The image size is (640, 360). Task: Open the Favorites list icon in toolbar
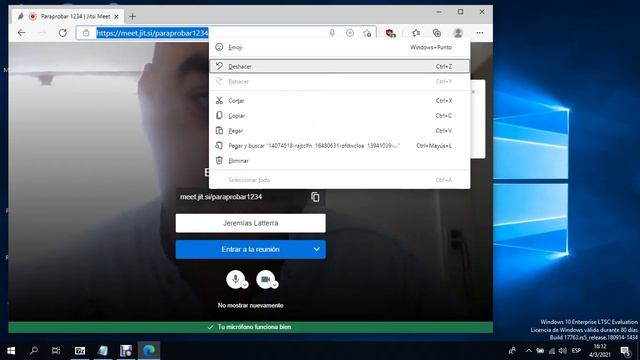[416, 33]
